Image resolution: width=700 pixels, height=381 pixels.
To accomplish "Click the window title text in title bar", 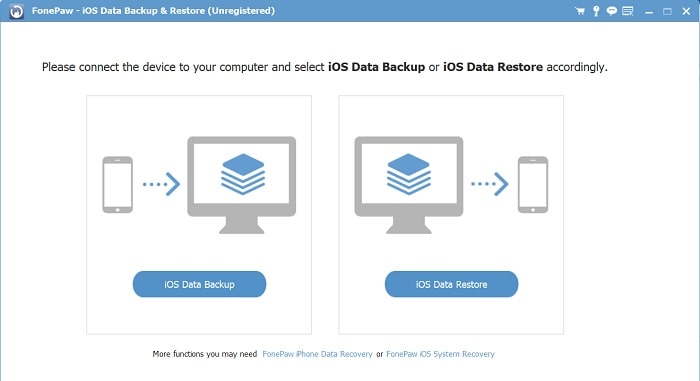I will point(153,11).
